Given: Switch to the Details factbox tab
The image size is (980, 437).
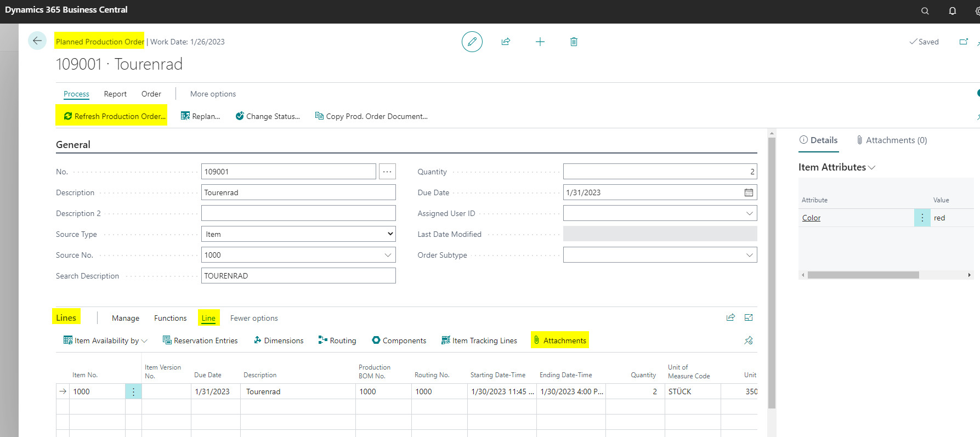Looking at the screenshot, I should (818, 140).
